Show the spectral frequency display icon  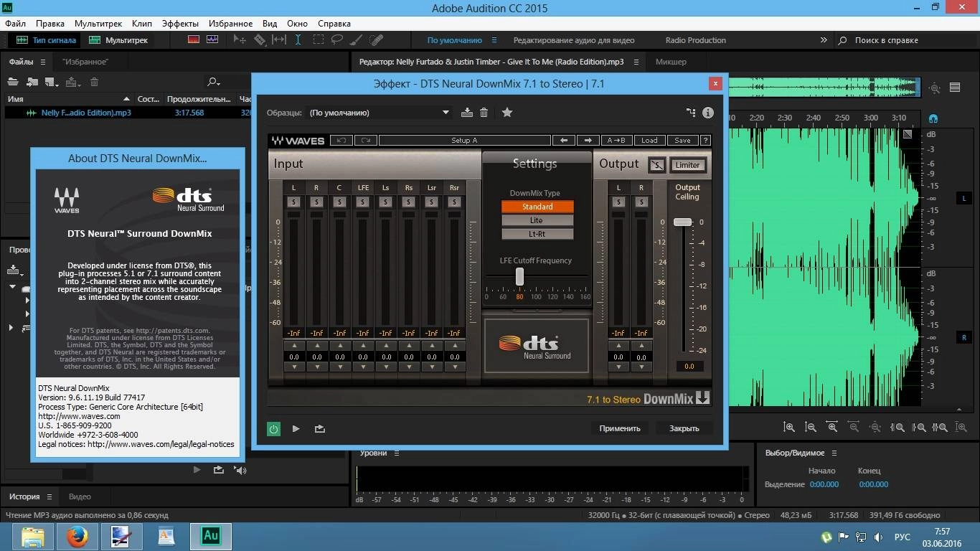(x=194, y=40)
